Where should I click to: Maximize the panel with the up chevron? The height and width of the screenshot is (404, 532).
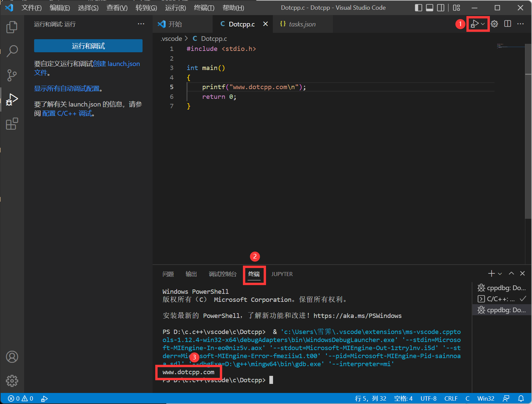(x=511, y=273)
